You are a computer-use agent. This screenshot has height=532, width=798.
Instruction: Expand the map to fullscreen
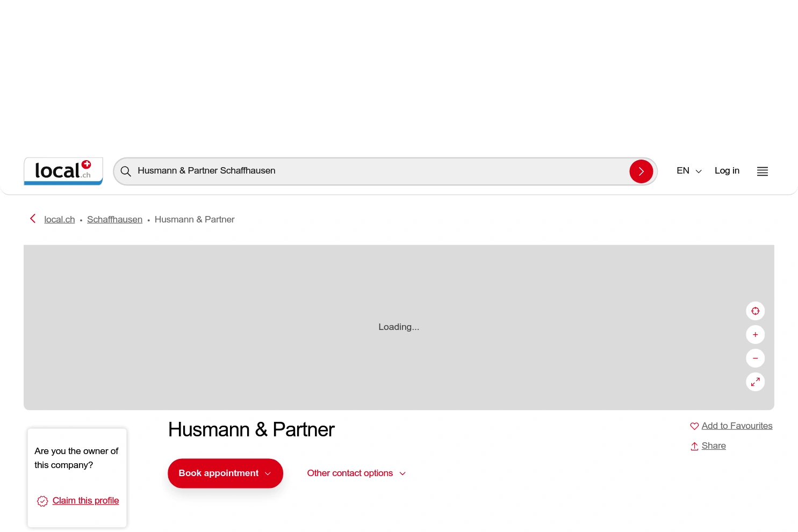(x=755, y=382)
